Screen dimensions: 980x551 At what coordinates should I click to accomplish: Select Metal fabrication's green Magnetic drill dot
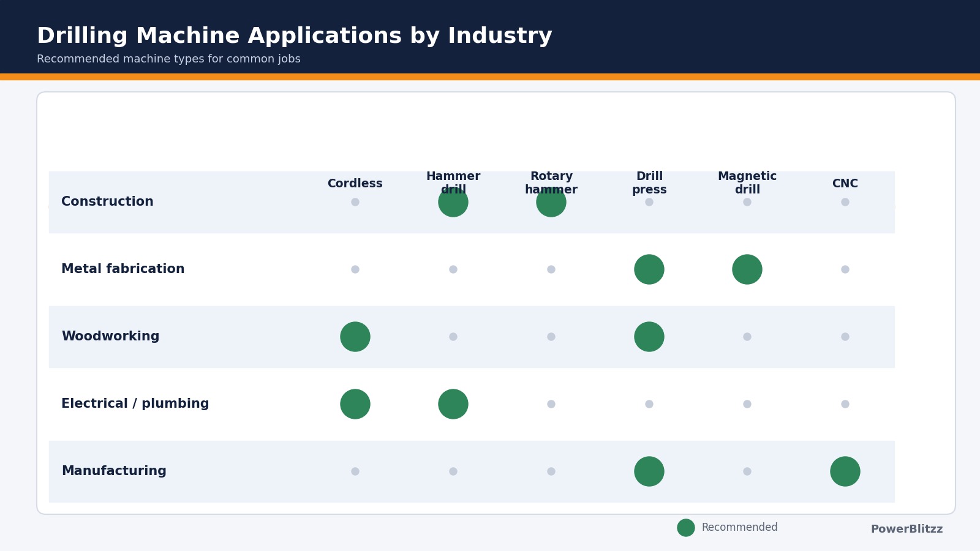[747, 269]
